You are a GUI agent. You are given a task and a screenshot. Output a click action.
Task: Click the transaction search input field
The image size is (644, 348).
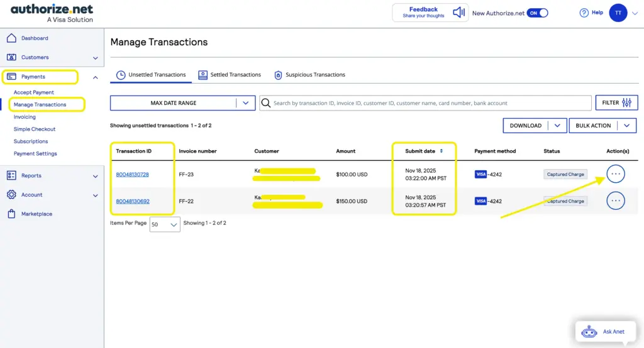click(x=426, y=103)
